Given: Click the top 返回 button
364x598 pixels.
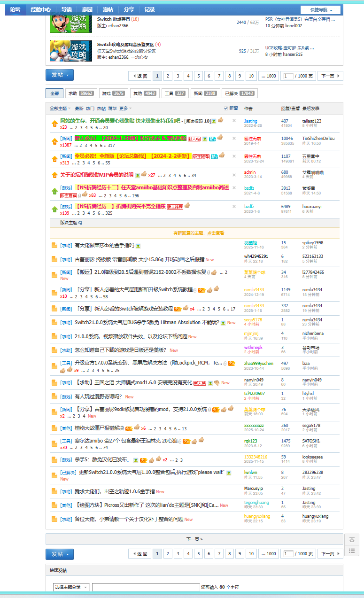Looking at the screenshot, I should (139, 76).
